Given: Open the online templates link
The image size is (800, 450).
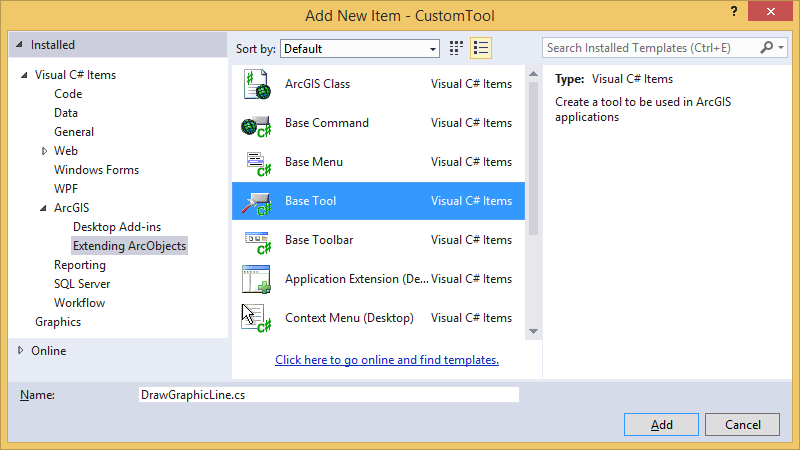Looking at the screenshot, I should [386, 360].
